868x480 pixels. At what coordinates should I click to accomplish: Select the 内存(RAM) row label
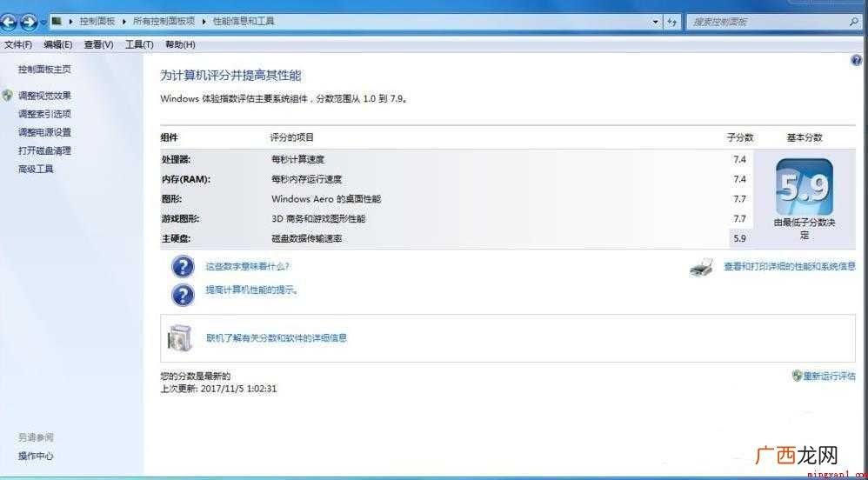(186, 179)
